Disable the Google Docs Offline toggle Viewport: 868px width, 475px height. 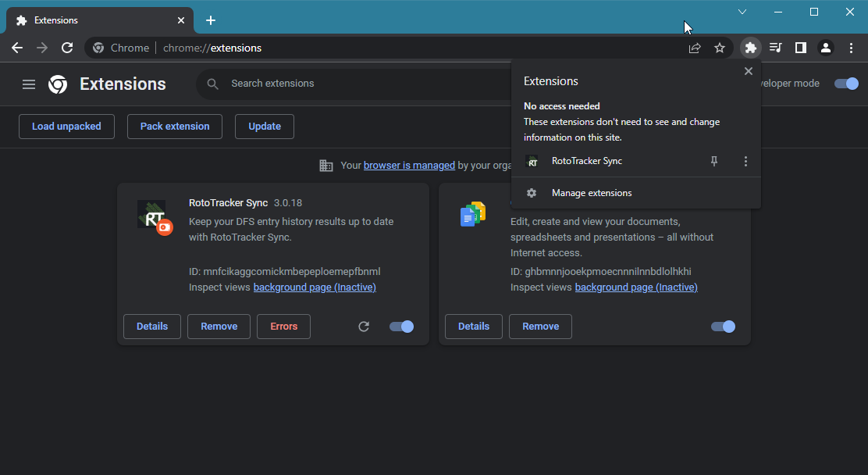(723, 327)
